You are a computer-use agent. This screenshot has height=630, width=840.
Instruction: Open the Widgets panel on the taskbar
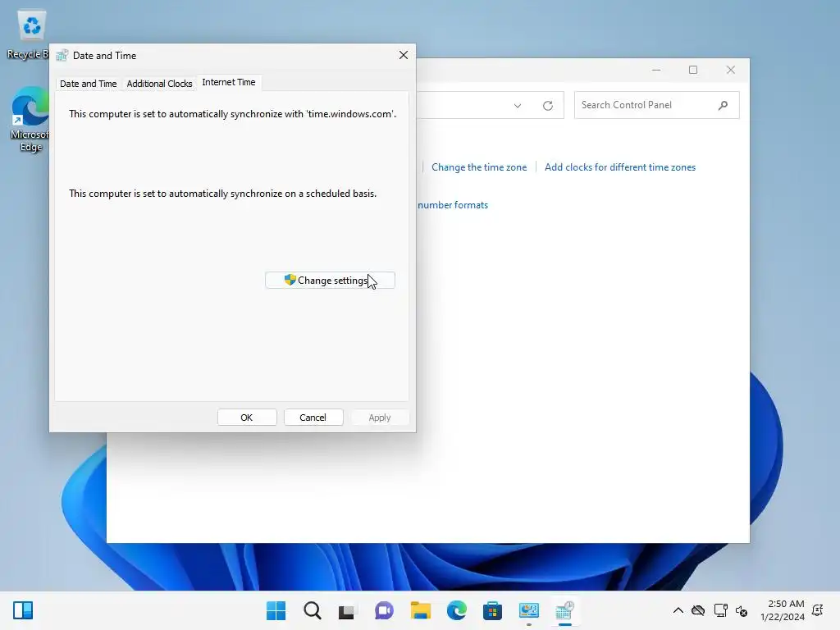click(x=23, y=610)
